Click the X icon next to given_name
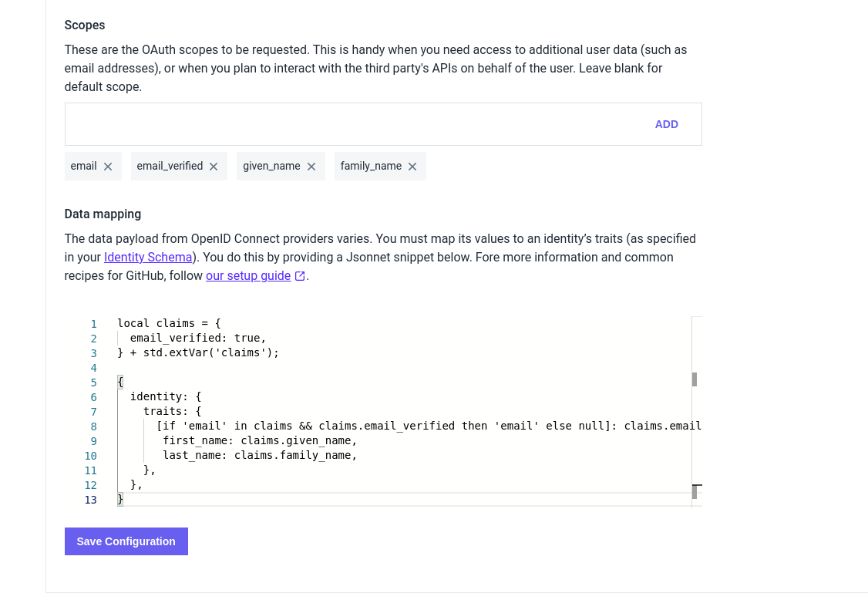Viewport: 868px width, 600px height. point(311,166)
